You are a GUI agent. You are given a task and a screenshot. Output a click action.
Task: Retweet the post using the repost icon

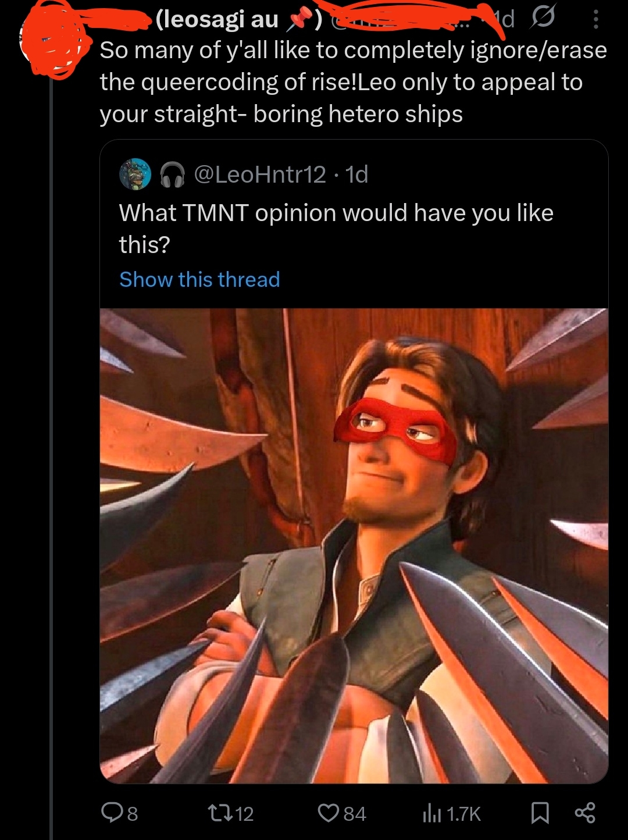tap(221, 813)
